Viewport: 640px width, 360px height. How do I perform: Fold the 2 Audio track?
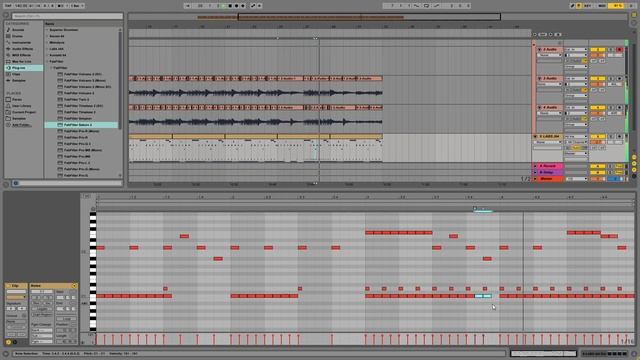(x=540, y=49)
